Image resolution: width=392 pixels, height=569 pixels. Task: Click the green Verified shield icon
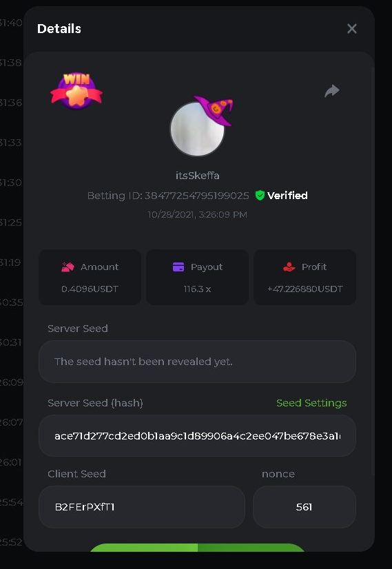[260, 195]
